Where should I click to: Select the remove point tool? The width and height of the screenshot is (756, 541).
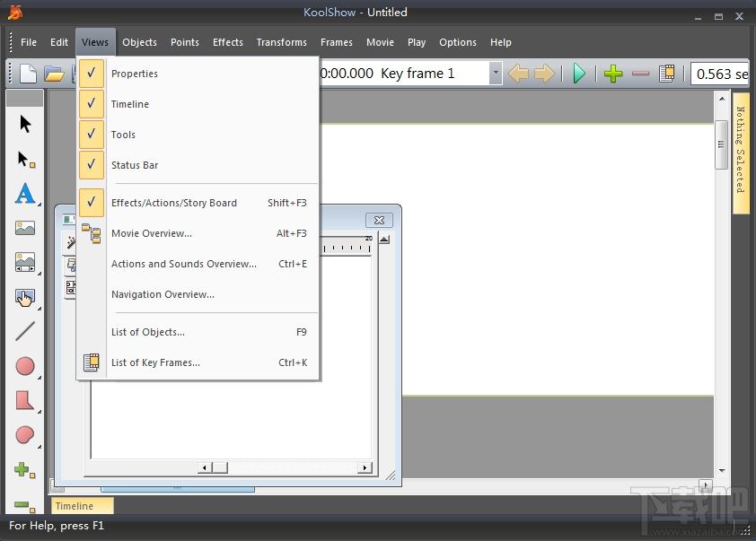tap(24, 506)
